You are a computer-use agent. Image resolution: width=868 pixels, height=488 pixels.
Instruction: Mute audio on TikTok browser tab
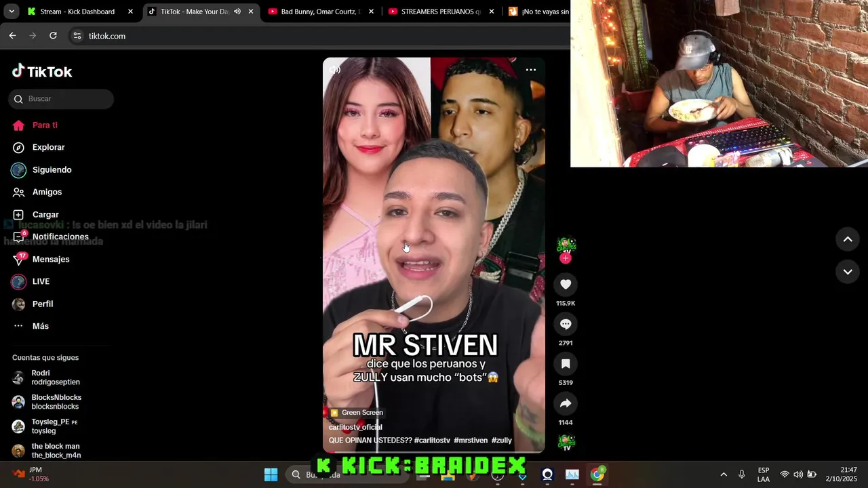(x=237, y=12)
